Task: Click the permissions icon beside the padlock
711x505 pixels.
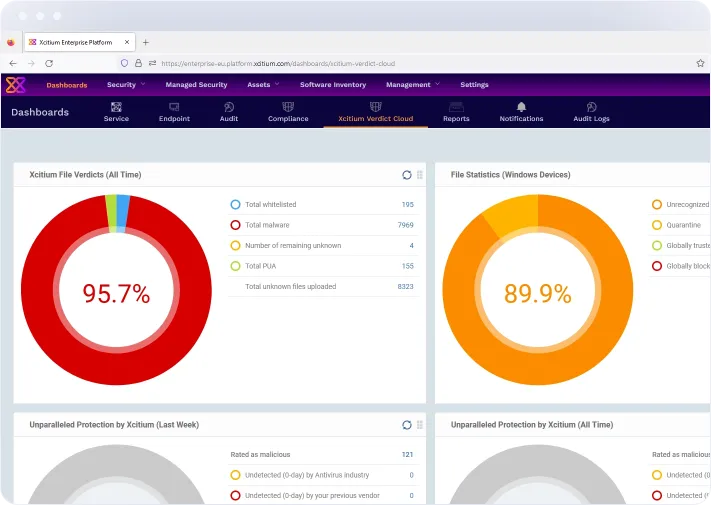Action: coord(152,63)
